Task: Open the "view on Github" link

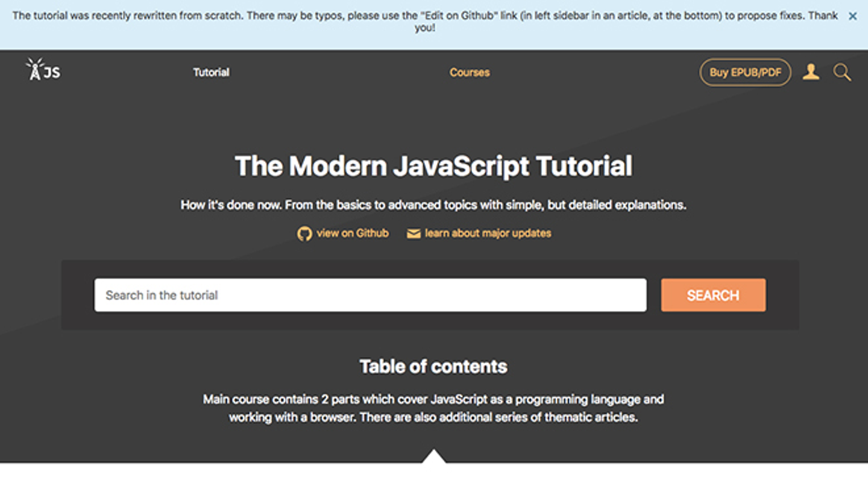Action: coord(353,233)
